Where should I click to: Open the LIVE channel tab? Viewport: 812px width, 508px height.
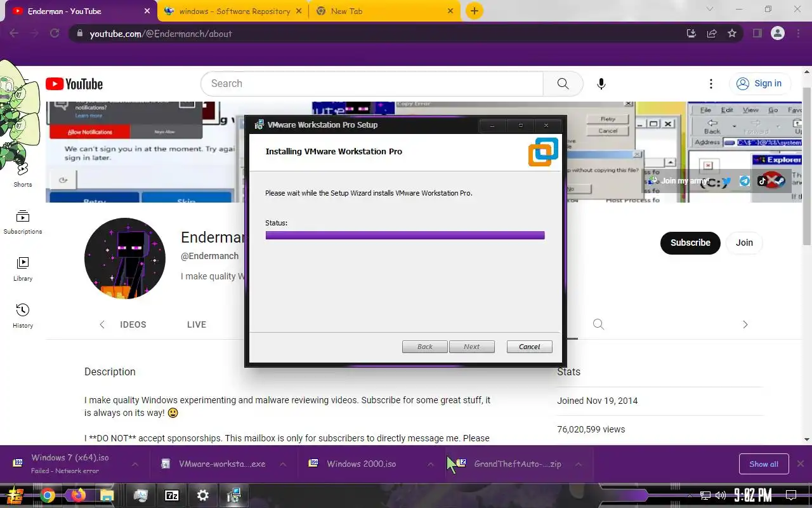pos(197,324)
